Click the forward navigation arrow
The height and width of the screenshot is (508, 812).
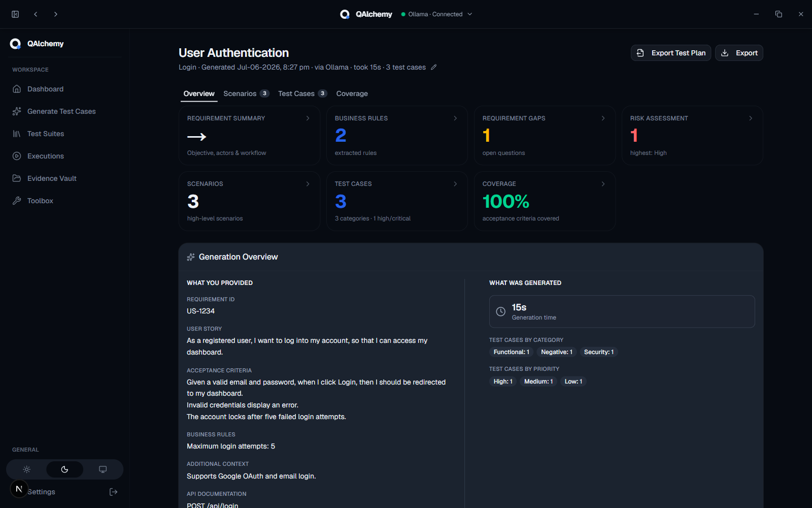pos(56,14)
